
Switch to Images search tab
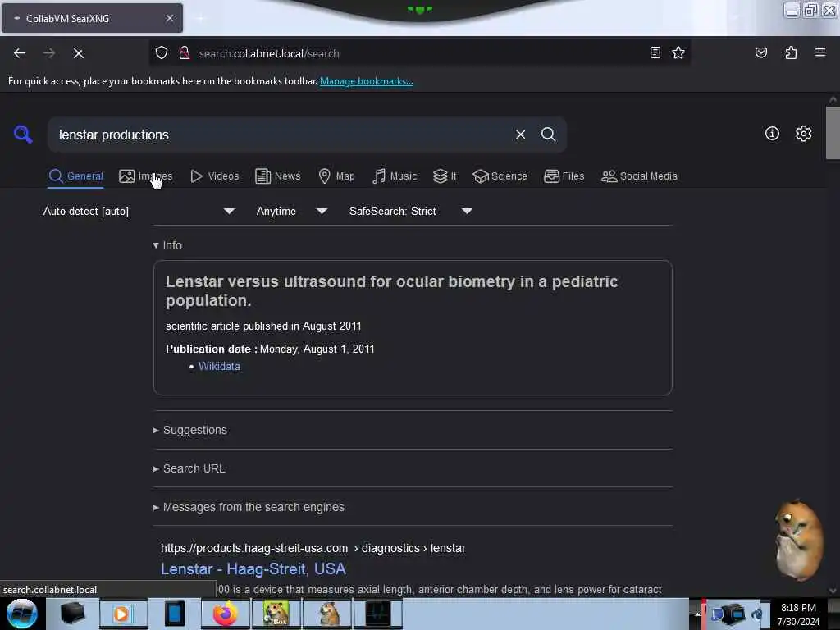146,176
